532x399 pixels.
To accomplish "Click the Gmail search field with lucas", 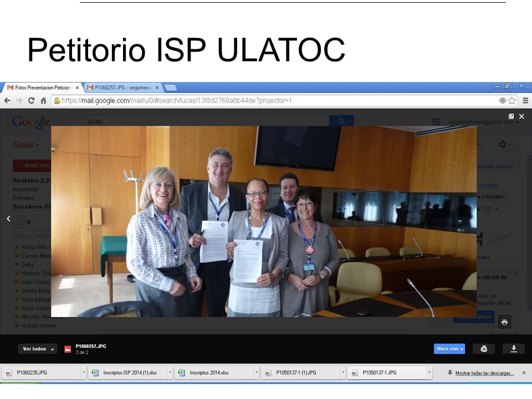I will 206,121.
